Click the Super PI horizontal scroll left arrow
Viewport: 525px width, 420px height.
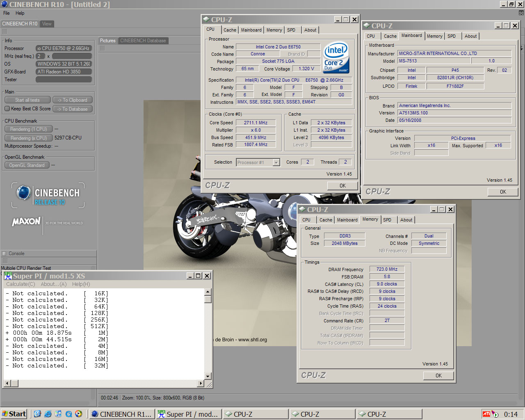(7, 383)
